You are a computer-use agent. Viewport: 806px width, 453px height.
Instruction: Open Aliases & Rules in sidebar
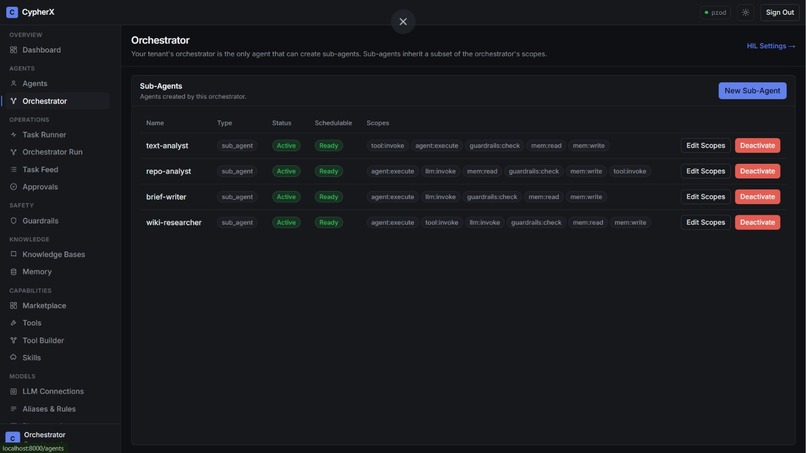pos(49,409)
